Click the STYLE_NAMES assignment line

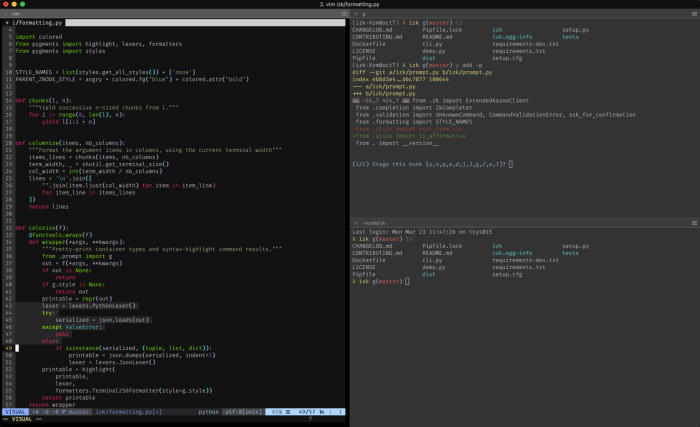click(105, 72)
